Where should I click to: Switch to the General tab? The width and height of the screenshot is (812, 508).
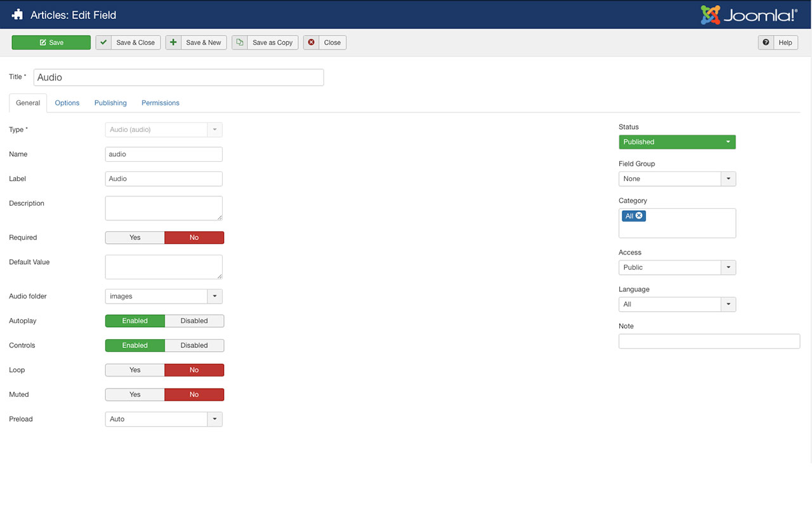pyautogui.click(x=28, y=103)
